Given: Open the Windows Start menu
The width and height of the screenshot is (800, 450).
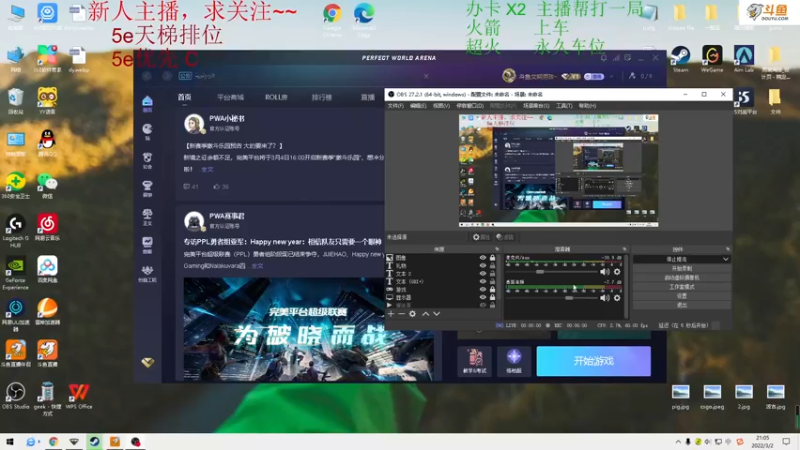Looking at the screenshot, I should pyautogui.click(x=10, y=442).
